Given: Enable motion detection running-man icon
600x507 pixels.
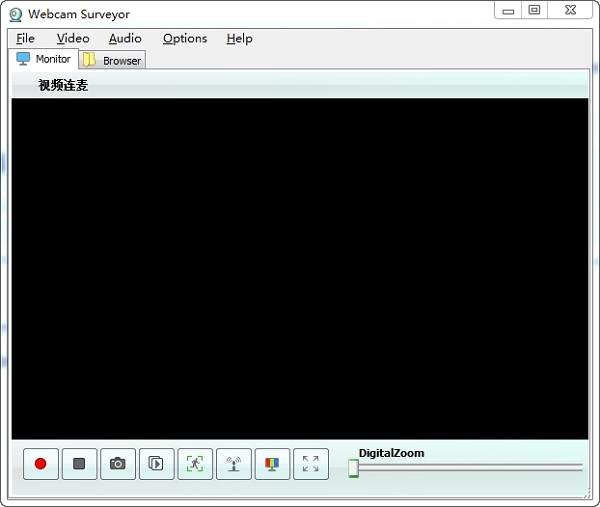Looking at the screenshot, I should pos(195,464).
